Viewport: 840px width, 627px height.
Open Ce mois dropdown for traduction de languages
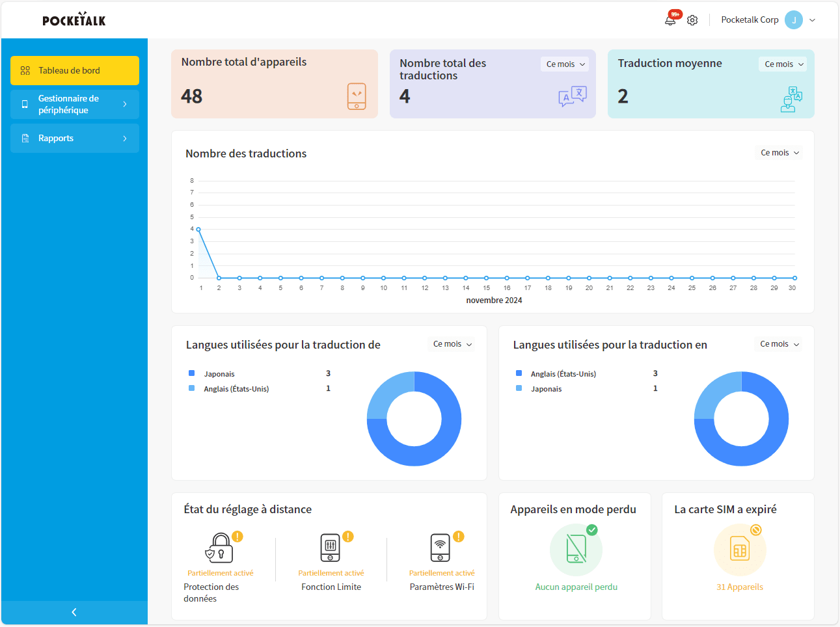point(452,344)
